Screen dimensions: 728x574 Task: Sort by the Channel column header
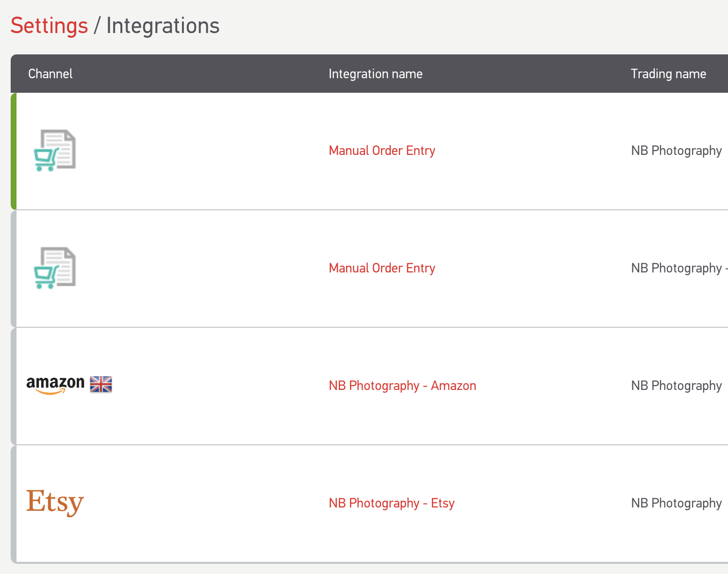pos(50,74)
